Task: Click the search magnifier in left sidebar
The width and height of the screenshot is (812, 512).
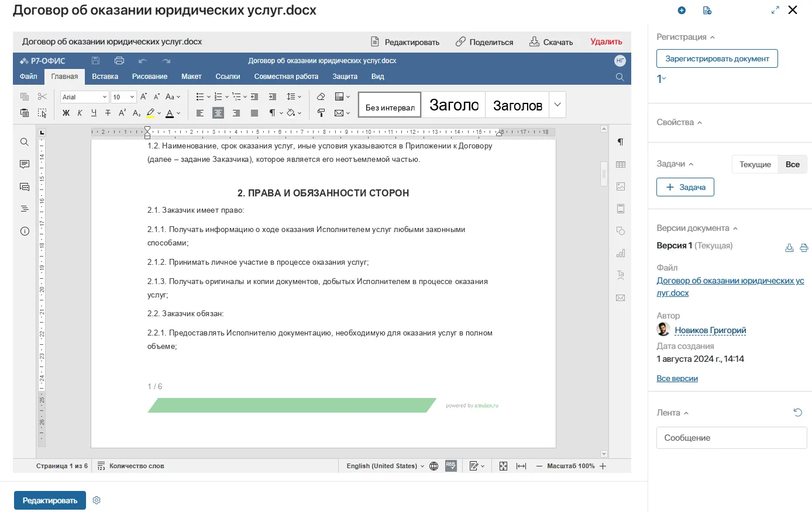Action: tap(25, 142)
